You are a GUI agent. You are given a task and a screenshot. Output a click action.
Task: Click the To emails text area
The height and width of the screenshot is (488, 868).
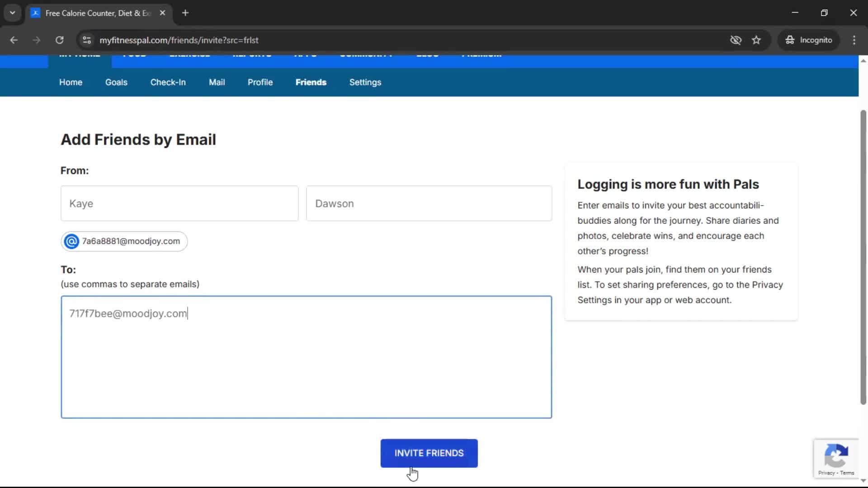pos(307,357)
